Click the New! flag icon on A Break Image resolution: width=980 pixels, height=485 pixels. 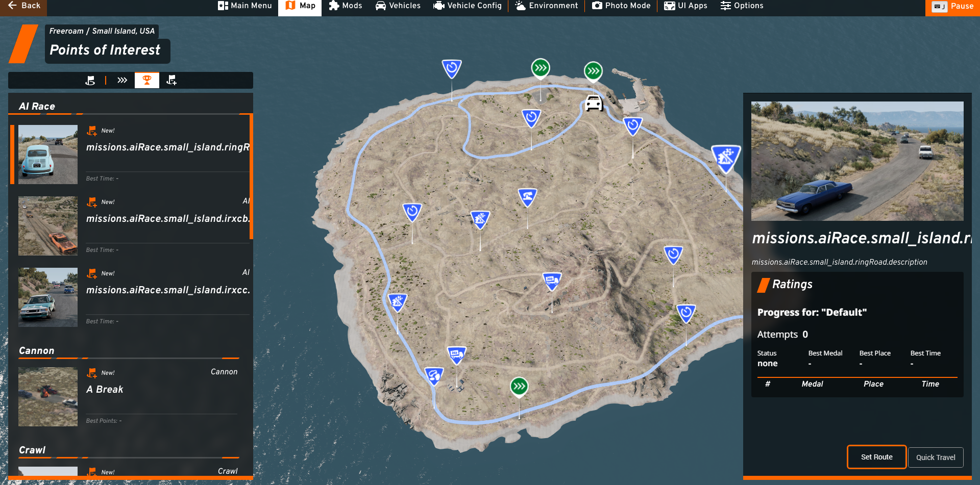point(91,373)
